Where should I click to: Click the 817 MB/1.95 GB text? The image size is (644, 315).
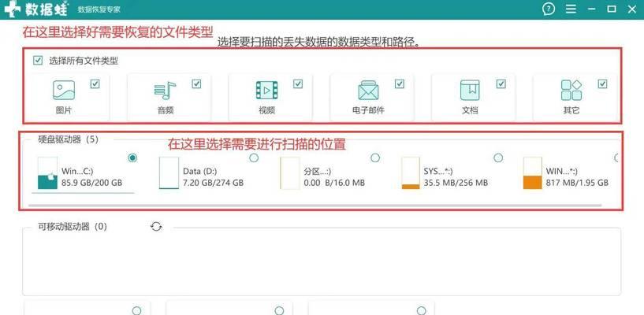[x=577, y=183]
